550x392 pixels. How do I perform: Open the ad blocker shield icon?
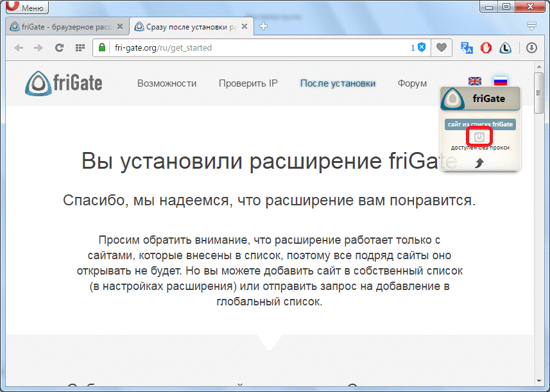(x=422, y=47)
